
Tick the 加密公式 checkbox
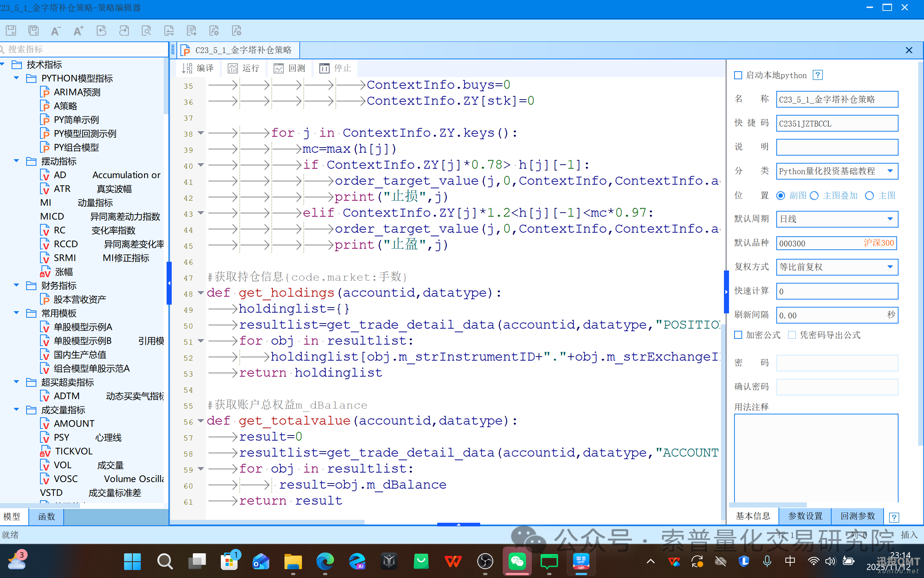[x=738, y=335]
